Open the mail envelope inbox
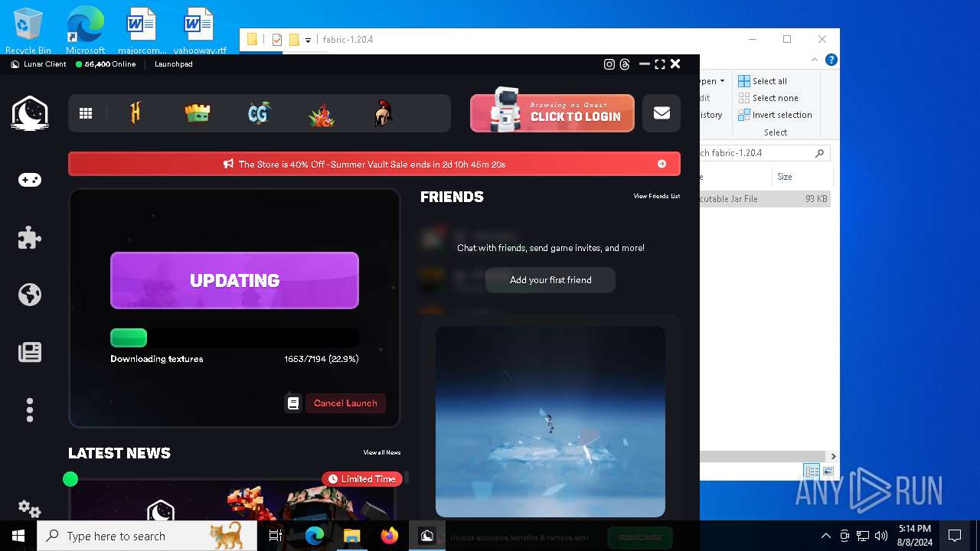The width and height of the screenshot is (980, 551). click(661, 113)
